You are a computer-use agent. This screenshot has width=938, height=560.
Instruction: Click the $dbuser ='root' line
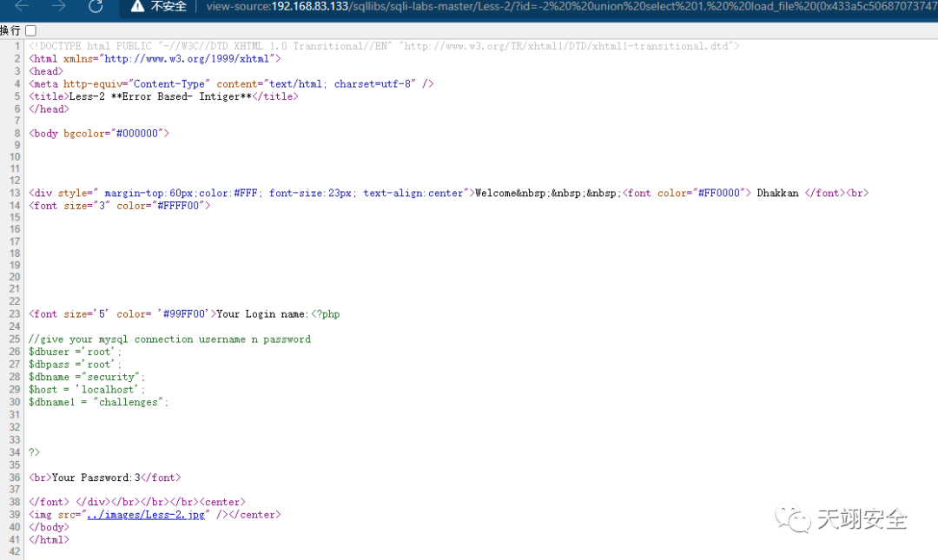tap(75, 352)
